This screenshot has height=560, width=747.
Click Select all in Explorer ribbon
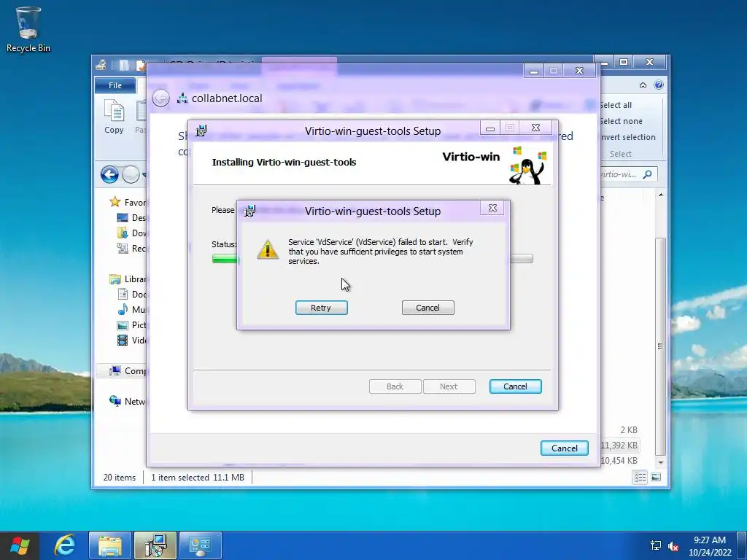[616, 105]
